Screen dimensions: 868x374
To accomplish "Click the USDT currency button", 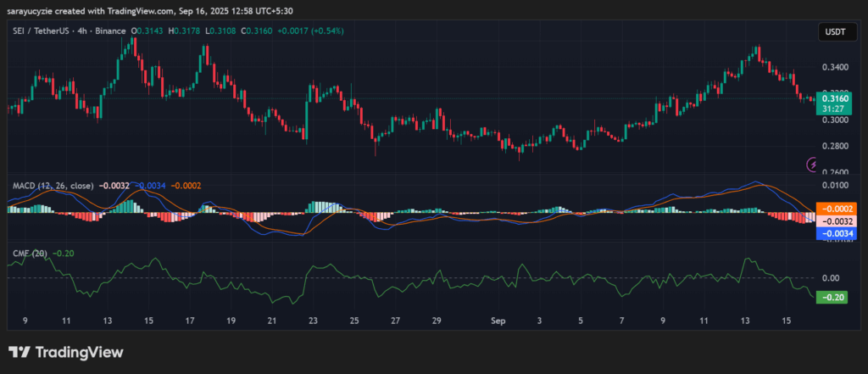I will tap(836, 31).
